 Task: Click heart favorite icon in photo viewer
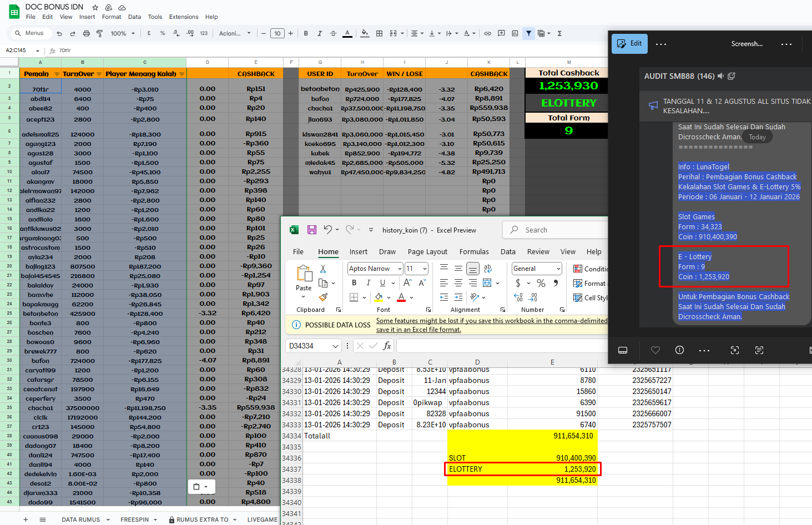pyautogui.click(x=655, y=350)
